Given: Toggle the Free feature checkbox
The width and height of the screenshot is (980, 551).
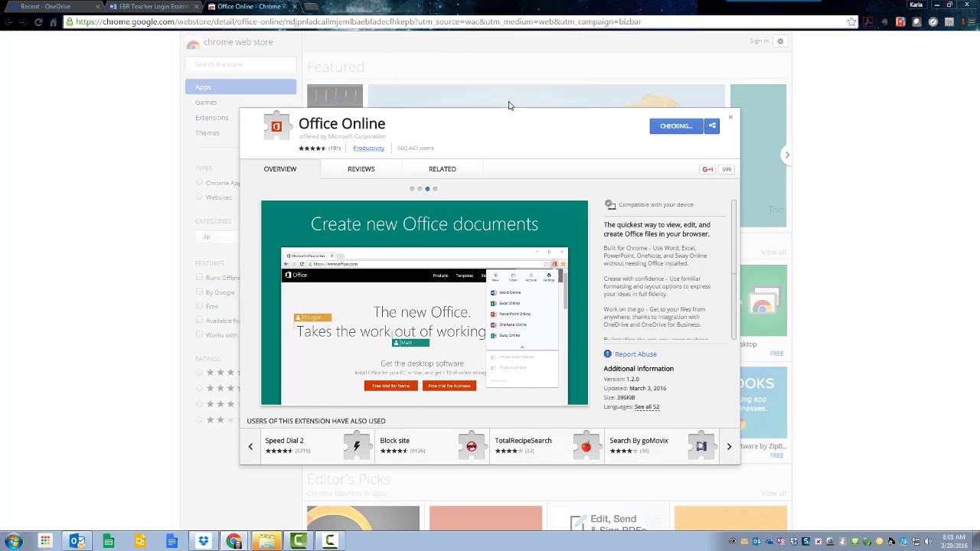Looking at the screenshot, I should [x=200, y=306].
